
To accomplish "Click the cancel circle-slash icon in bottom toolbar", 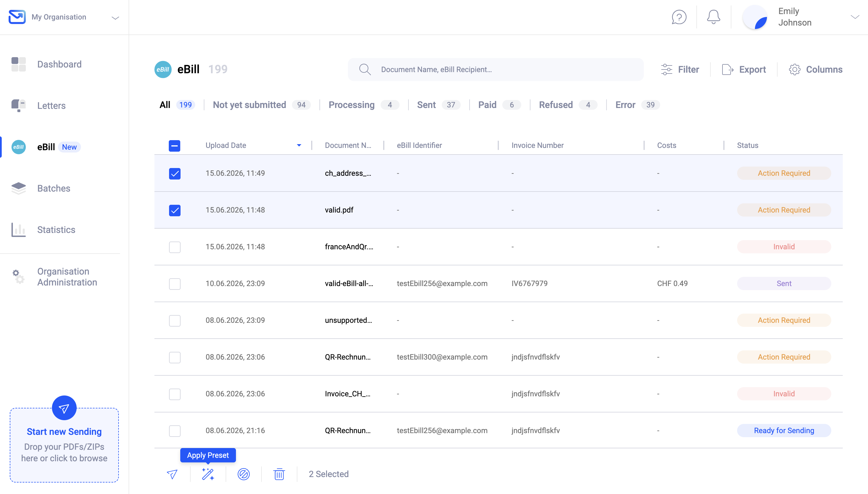I will (243, 474).
